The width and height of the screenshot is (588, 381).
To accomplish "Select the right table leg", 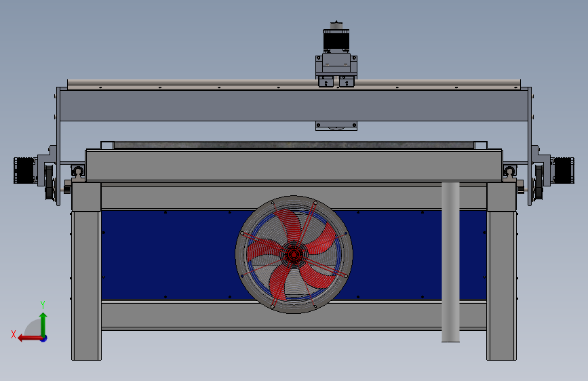I will coord(501,286).
